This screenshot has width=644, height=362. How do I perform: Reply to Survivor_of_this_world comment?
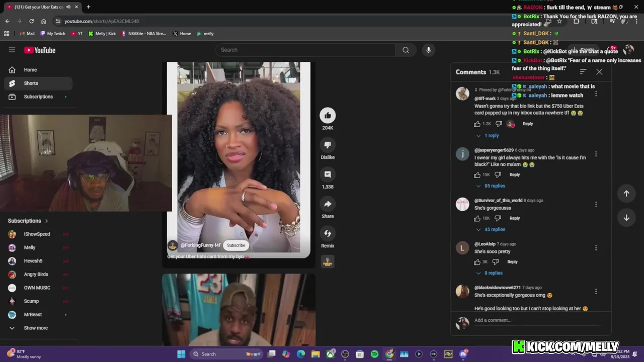point(515,218)
